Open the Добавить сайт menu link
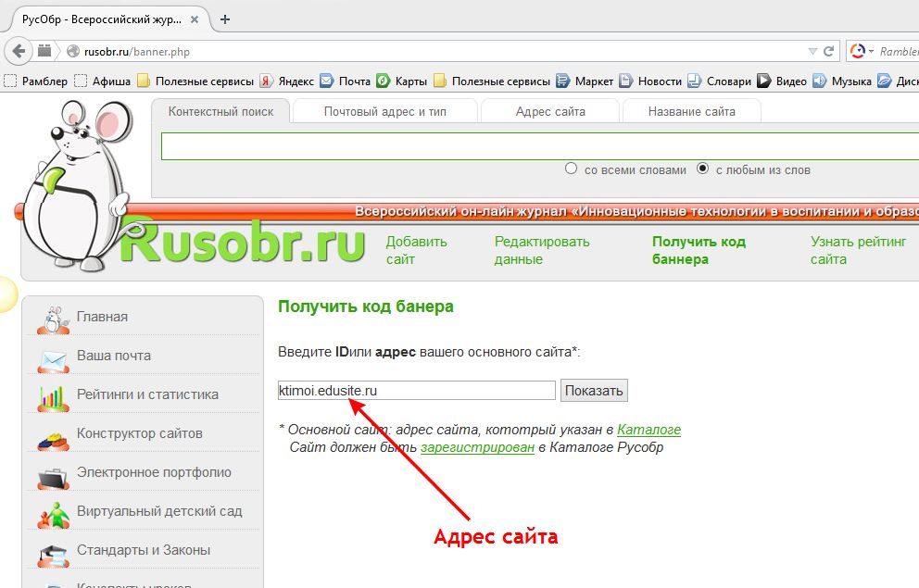The width and height of the screenshot is (919, 588). pyautogui.click(x=416, y=250)
